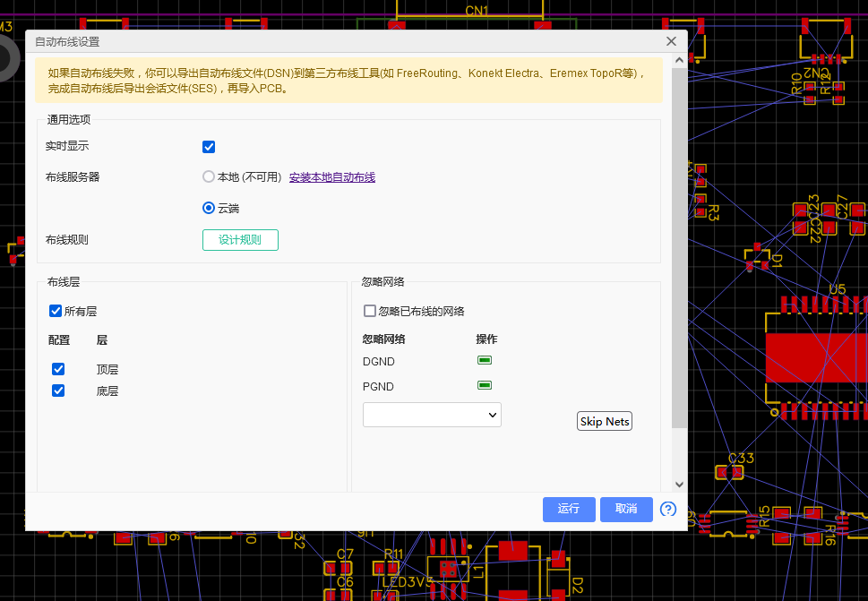The height and width of the screenshot is (601, 868).
Task: Click the scrollbar down arrow
Action: point(679,485)
